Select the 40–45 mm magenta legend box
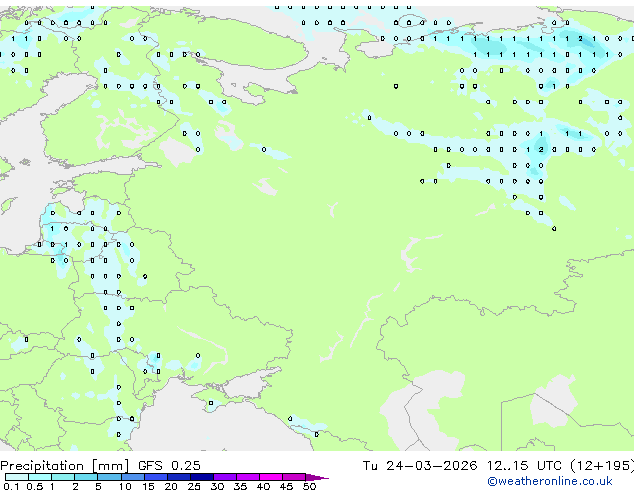The height and width of the screenshot is (490, 634). coord(271,477)
